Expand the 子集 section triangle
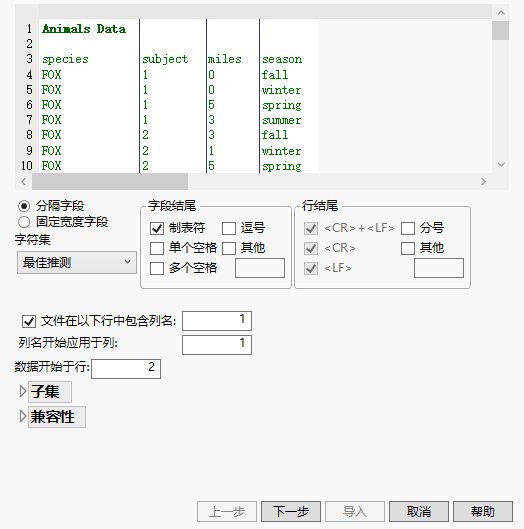The height and width of the screenshot is (529, 524). pos(23,391)
